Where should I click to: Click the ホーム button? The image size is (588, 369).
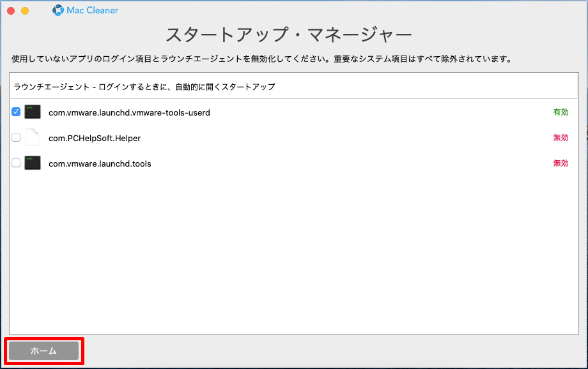[44, 350]
